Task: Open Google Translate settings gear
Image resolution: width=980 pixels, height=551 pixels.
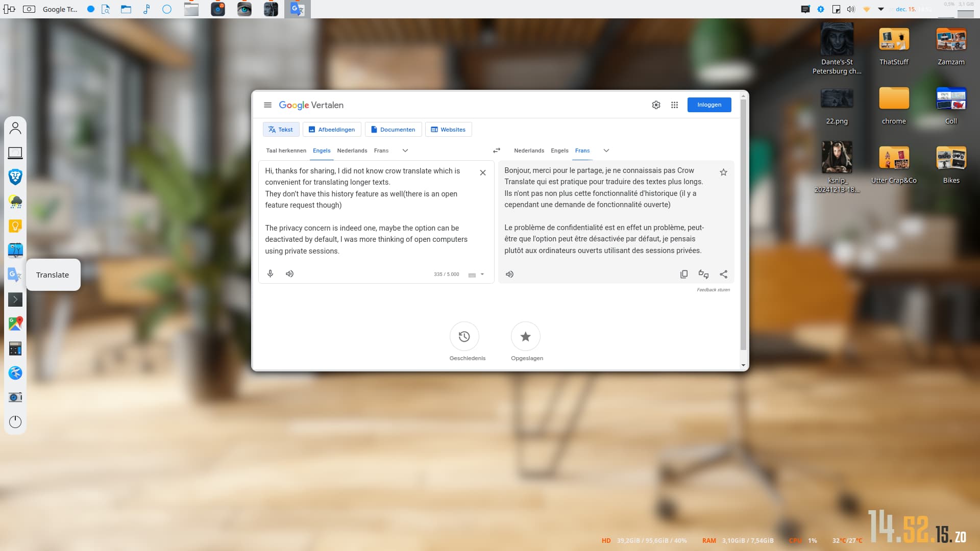Action: coord(656,105)
